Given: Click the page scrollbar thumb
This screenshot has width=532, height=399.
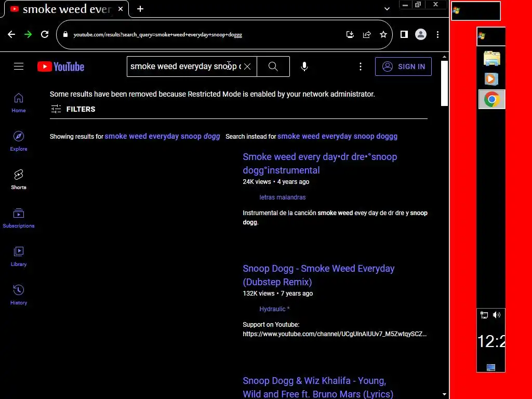Looking at the screenshot, I should click(444, 83).
